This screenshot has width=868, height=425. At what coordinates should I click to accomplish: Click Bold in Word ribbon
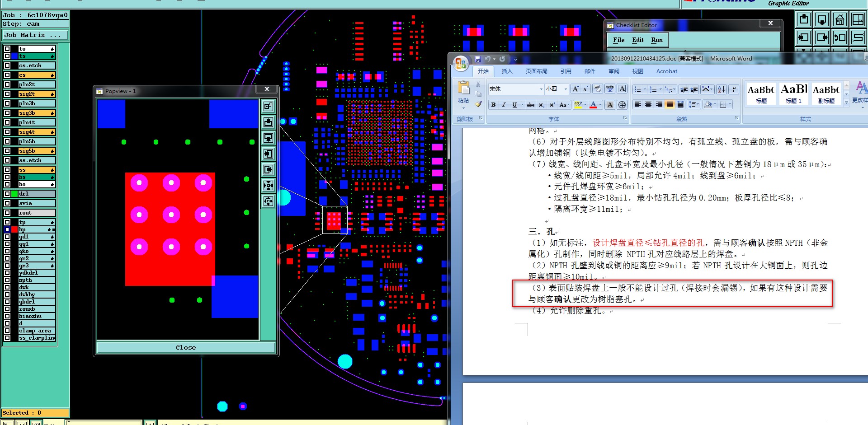pos(493,105)
